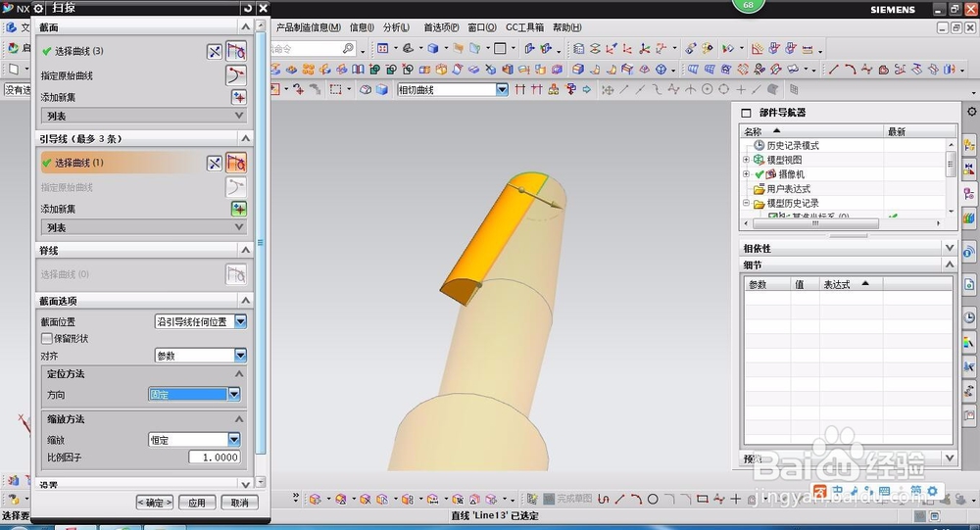This screenshot has width=980, height=530.
Task: Click the snap point circle-center icon
Action: tap(707, 90)
